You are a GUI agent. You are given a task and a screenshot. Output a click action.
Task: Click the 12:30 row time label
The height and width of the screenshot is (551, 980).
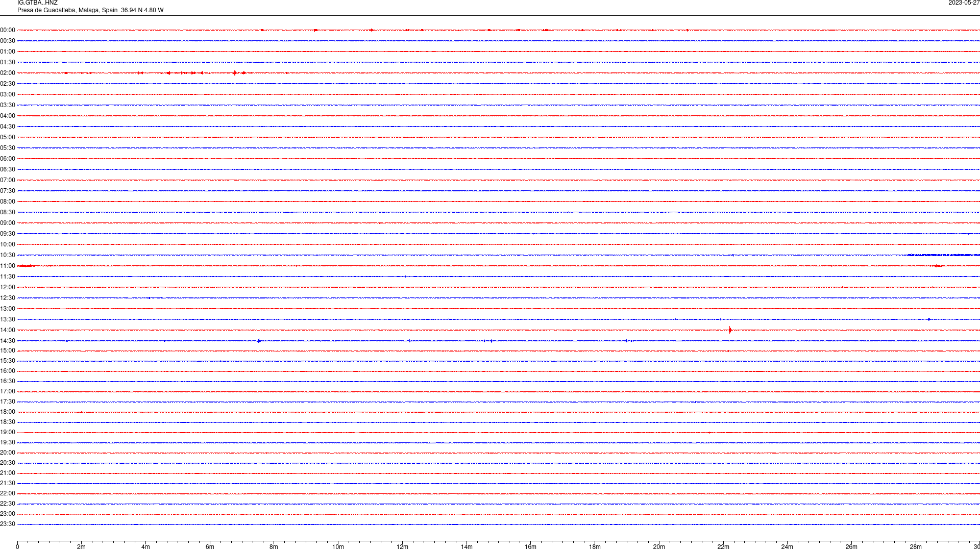(8, 298)
